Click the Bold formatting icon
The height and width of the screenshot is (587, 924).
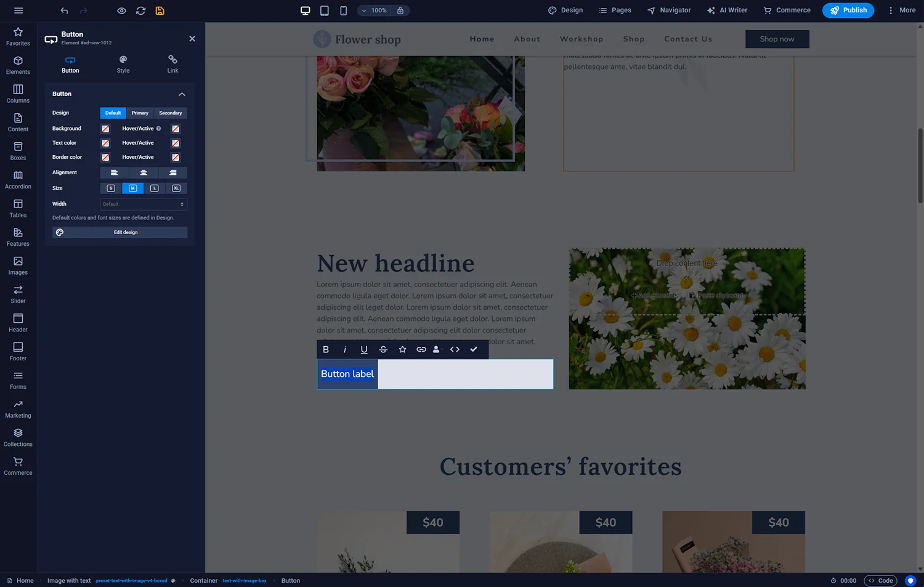[x=326, y=349]
